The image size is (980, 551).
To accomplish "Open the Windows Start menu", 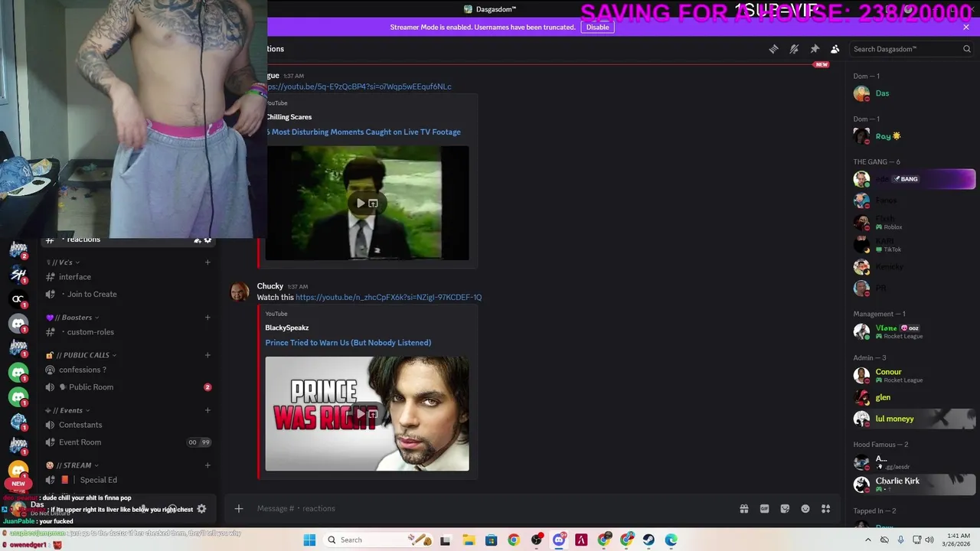I will coord(309,540).
